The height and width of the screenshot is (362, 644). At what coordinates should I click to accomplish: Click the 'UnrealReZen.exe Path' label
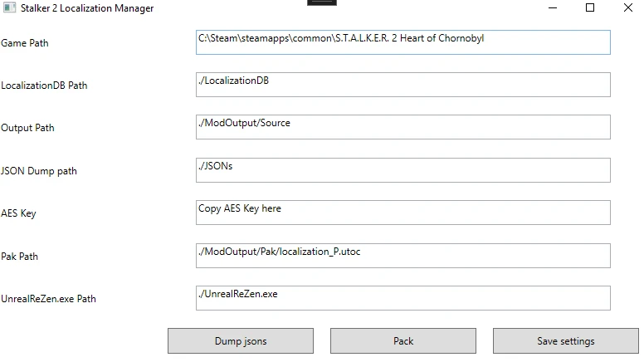click(x=48, y=299)
